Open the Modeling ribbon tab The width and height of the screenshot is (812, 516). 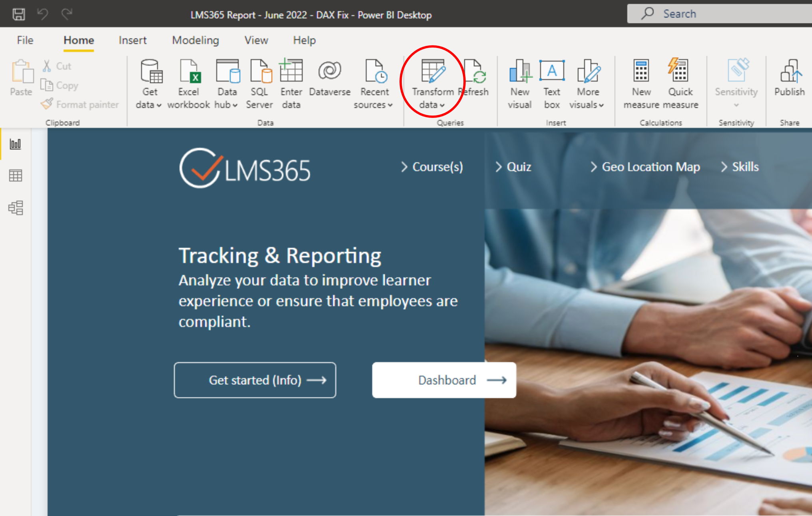click(x=196, y=40)
